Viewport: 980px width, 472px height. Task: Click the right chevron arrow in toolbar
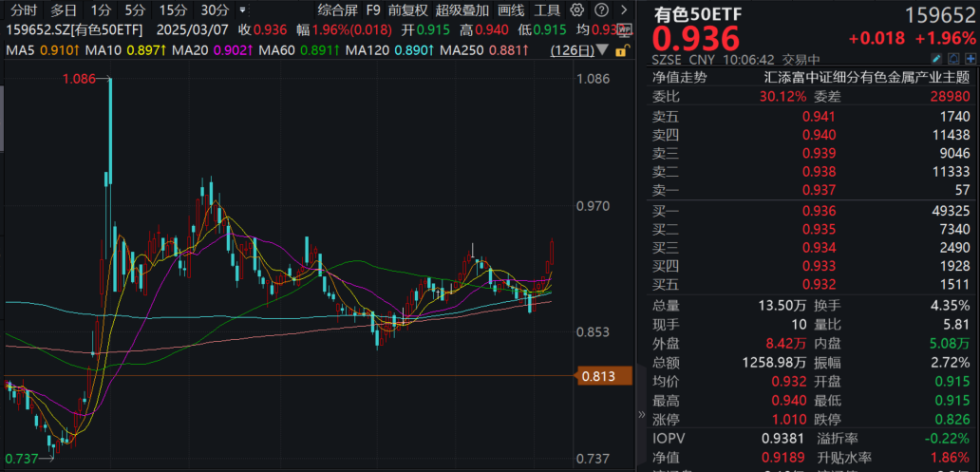[623, 9]
